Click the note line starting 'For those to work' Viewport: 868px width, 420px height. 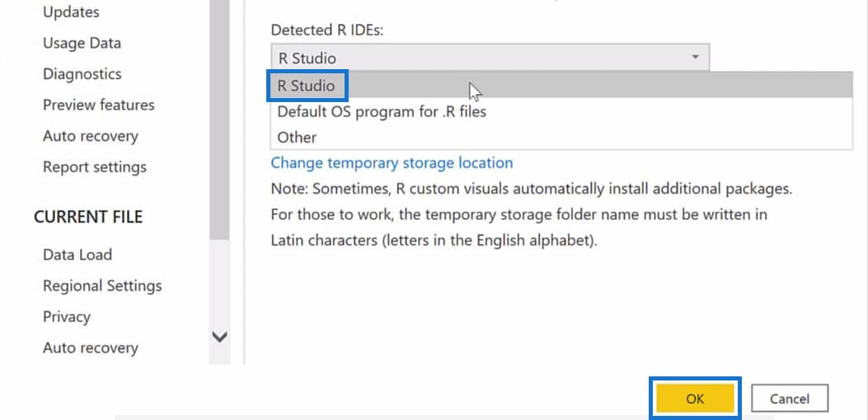tap(518, 215)
